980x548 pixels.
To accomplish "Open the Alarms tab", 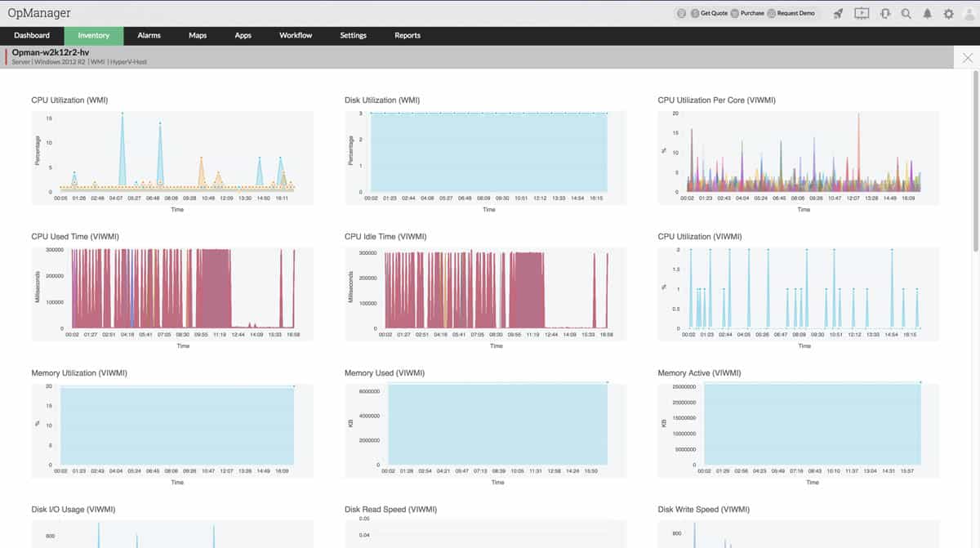I will [149, 35].
